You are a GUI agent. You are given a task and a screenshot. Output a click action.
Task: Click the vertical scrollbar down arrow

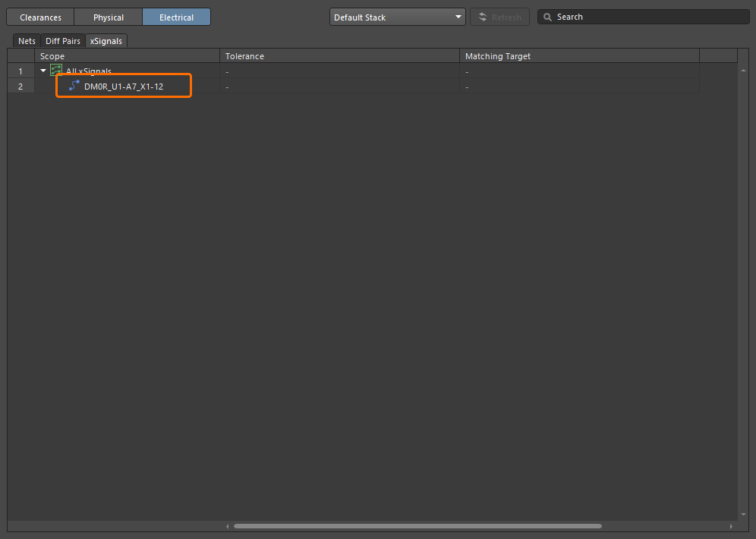(743, 514)
